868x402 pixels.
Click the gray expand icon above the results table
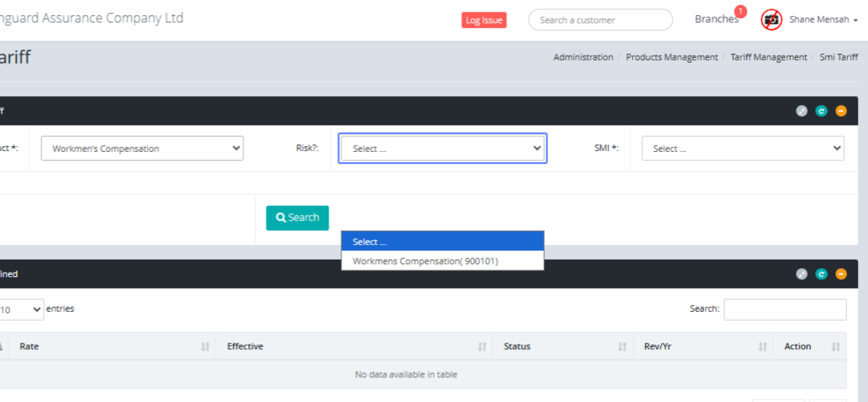[801, 274]
